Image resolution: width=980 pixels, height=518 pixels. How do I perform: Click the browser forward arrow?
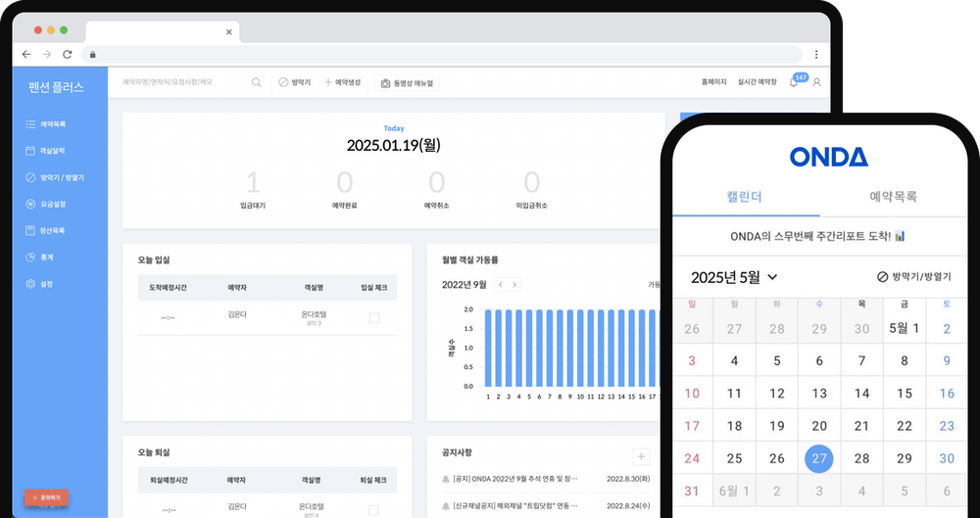coord(47,55)
